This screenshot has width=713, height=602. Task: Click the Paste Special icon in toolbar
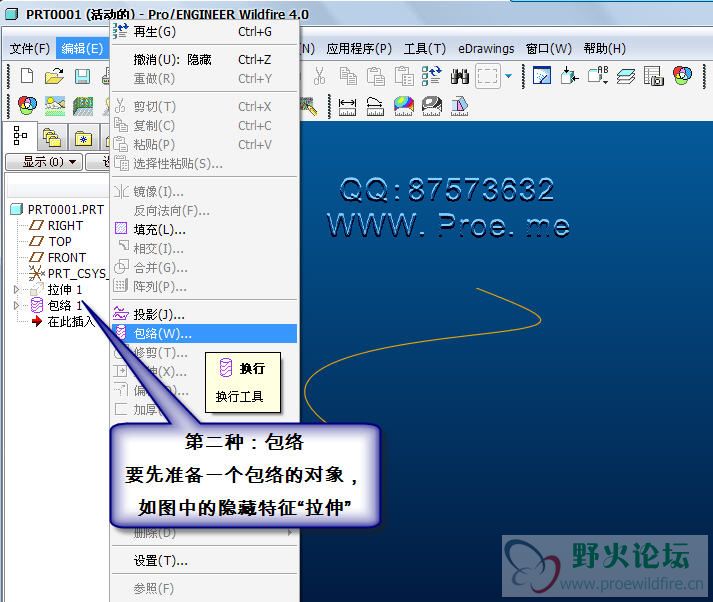(x=404, y=76)
